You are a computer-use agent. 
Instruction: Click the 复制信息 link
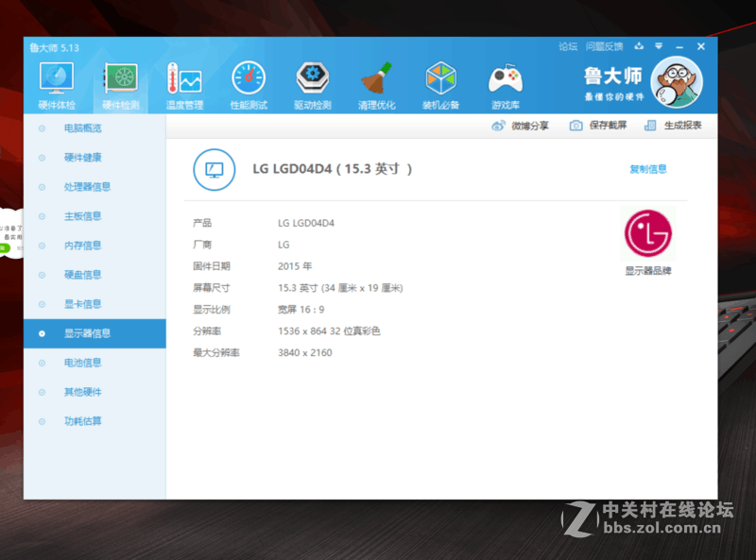coord(648,169)
